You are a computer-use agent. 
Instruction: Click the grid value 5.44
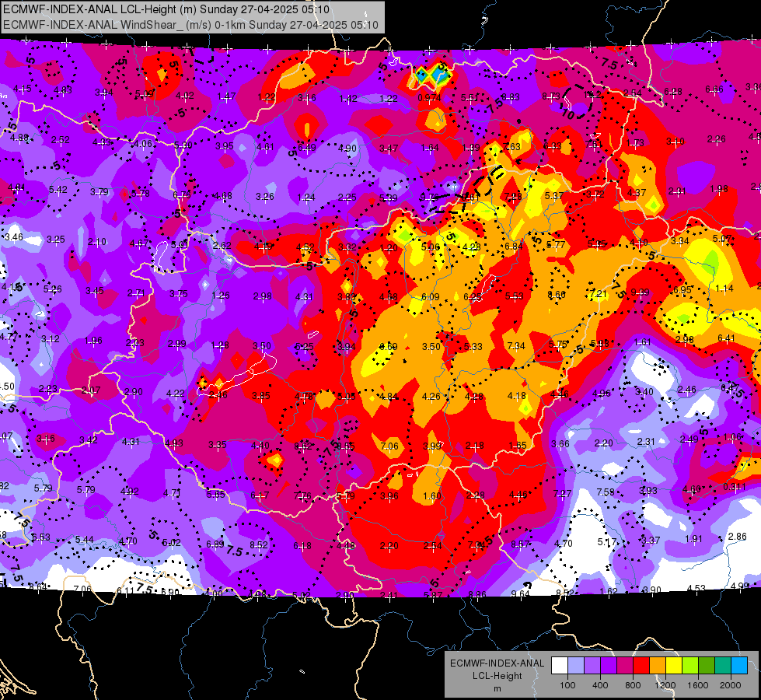85,540
